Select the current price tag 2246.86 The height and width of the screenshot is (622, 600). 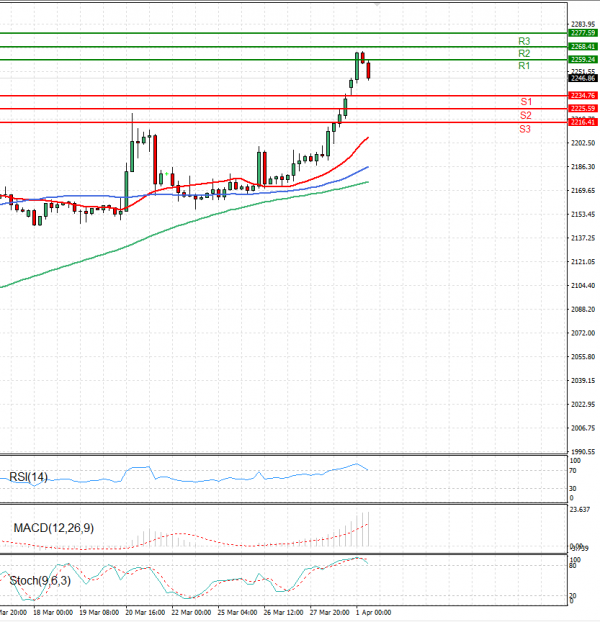point(583,78)
